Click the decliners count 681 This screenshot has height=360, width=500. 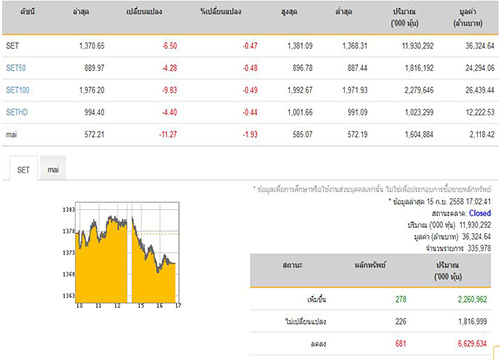pyautogui.click(x=401, y=344)
